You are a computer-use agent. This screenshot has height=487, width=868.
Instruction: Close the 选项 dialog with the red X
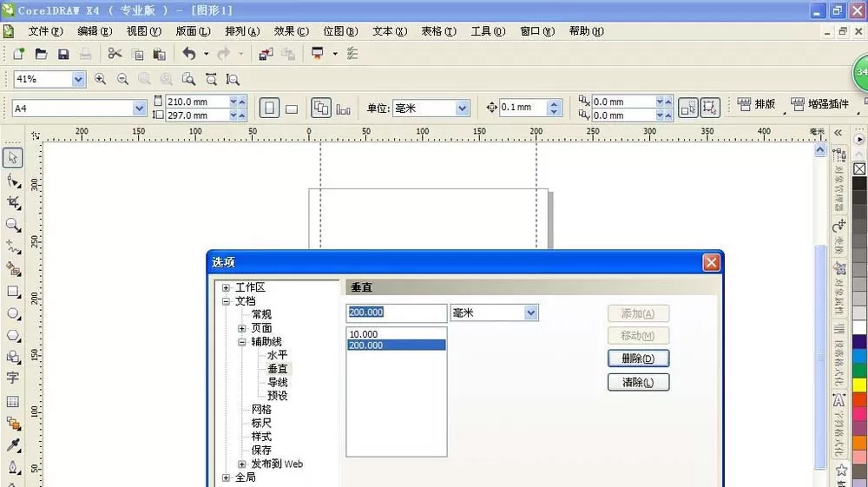[x=712, y=262]
